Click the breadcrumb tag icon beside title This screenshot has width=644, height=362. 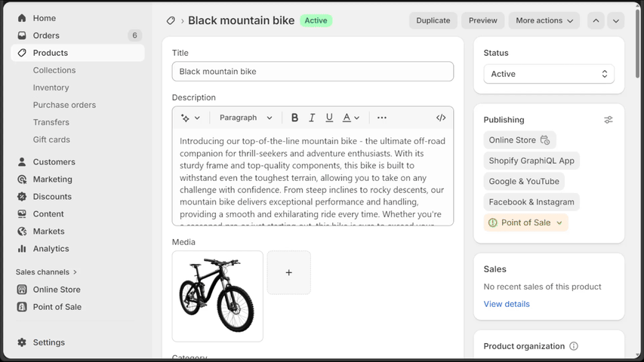click(x=171, y=20)
